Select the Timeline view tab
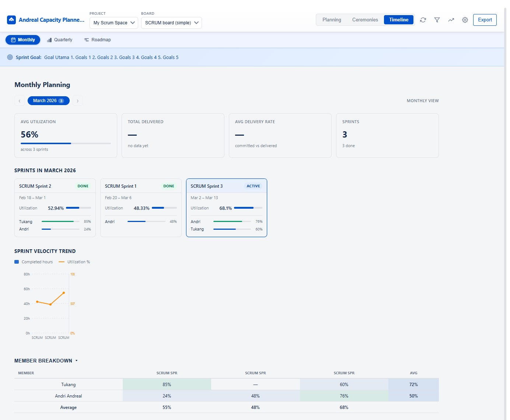 coord(398,20)
